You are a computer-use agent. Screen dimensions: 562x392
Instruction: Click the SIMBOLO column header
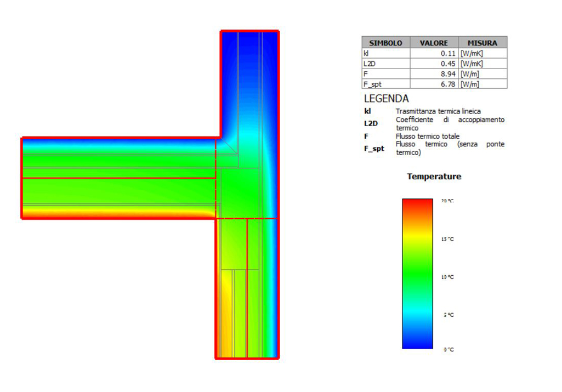coord(386,43)
